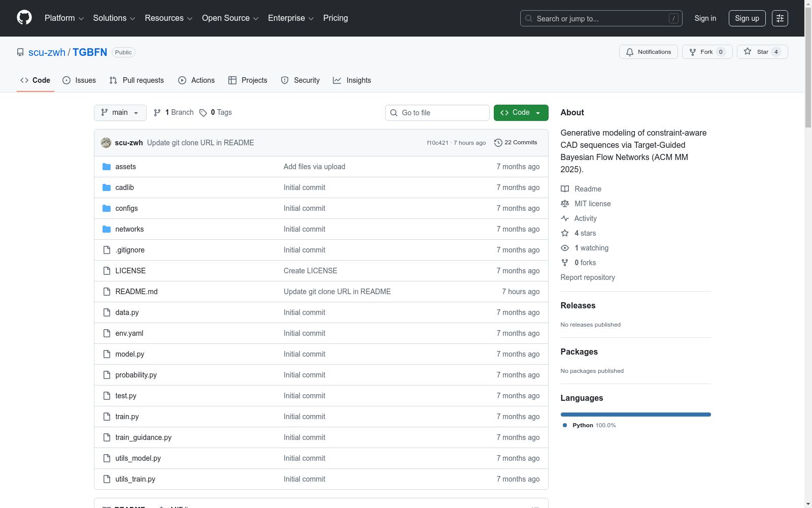Viewport: 812px width, 508px height.
Task: Click the file icon beside data.py
Action: point(107,312)
